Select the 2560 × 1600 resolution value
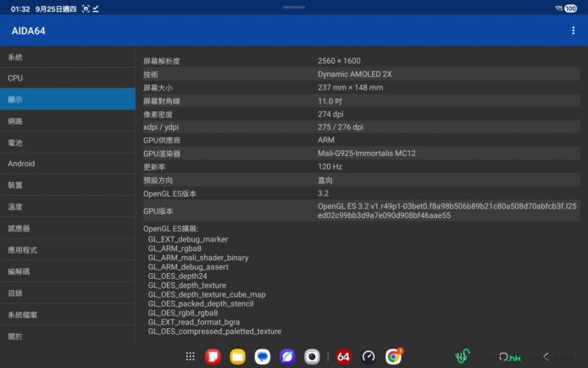This screenshot has width=588, height=368. [x=339, y=61]
